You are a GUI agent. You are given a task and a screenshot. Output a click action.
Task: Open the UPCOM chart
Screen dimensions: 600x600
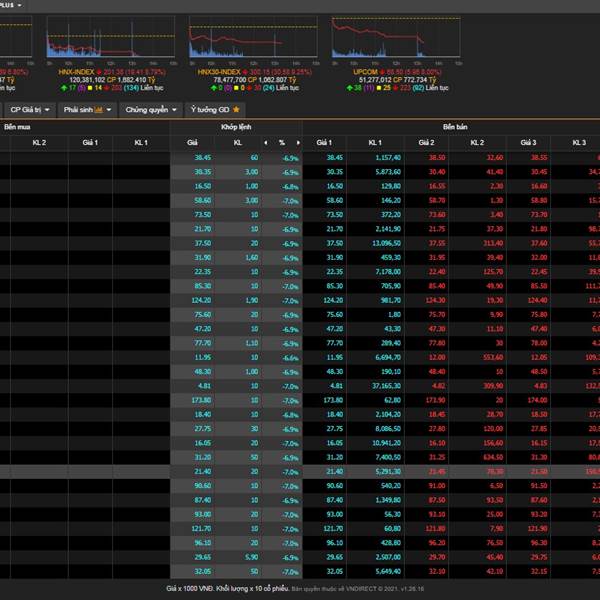tap(396, 37)
